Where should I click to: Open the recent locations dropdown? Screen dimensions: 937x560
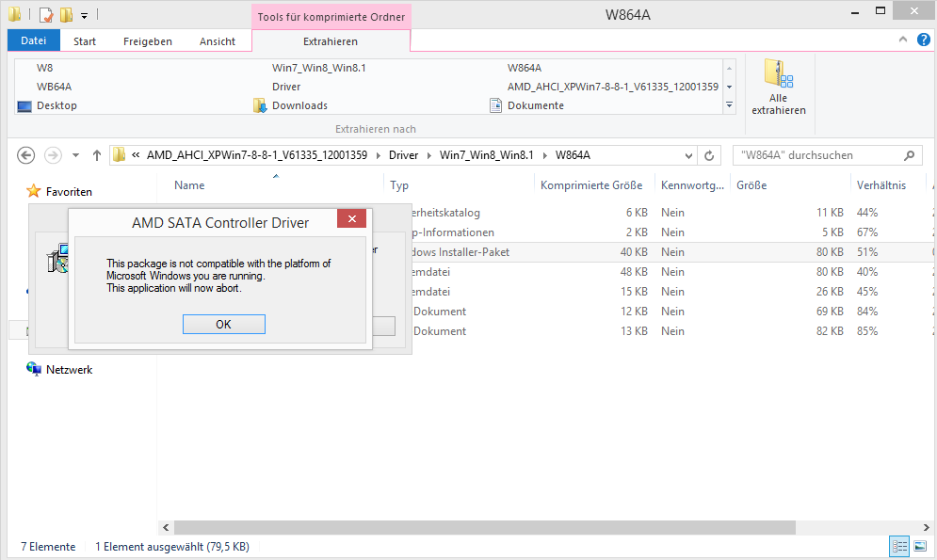pyautogui.click(x=76, y=155)
